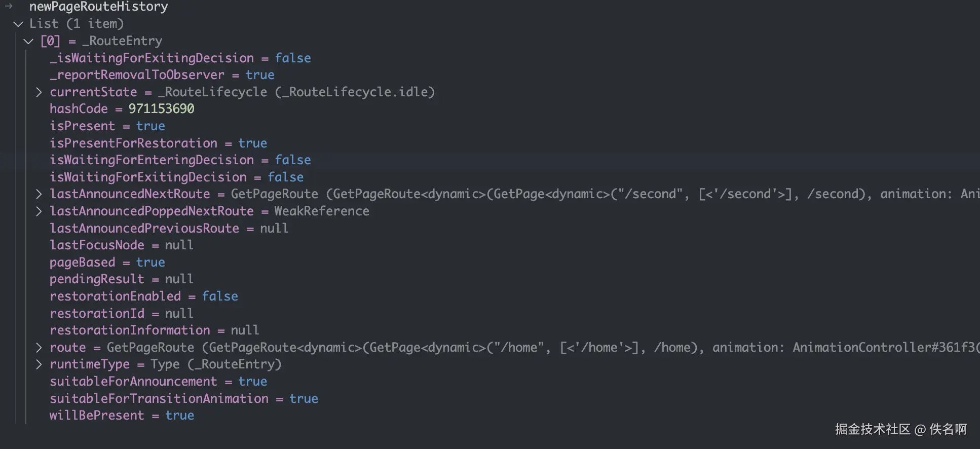Screen dimensions: 980x449
Task: Select the restorationInformation variable
Action: click(x=130, y=330)
